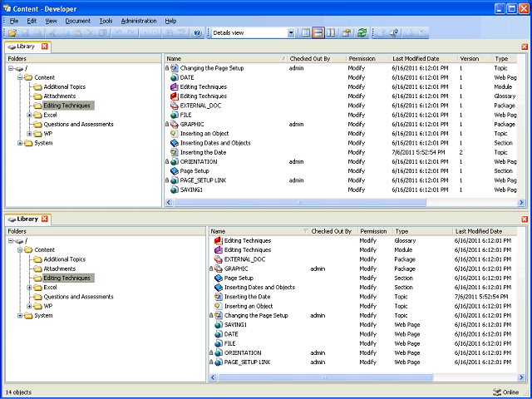The image size is (532, 399).
Task: Click the Undo arrow toolbar icon
Action: (118, 33)
